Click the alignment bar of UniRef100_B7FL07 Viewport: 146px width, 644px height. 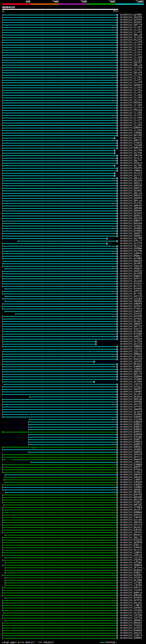pyautogui.click(x=68, y=241)
